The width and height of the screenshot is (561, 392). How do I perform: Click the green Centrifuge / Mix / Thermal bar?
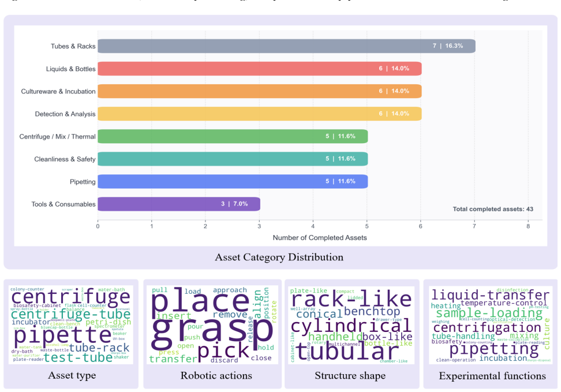point(233,136)
